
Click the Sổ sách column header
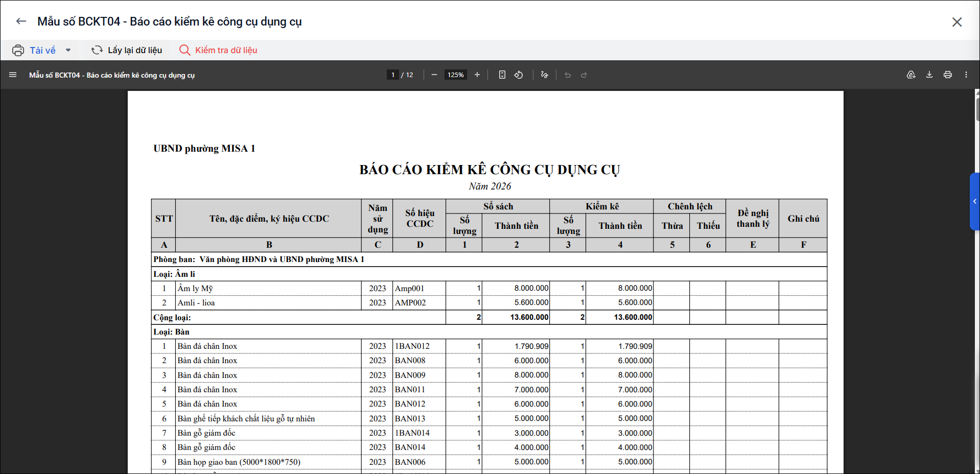(x=498, y=206)
